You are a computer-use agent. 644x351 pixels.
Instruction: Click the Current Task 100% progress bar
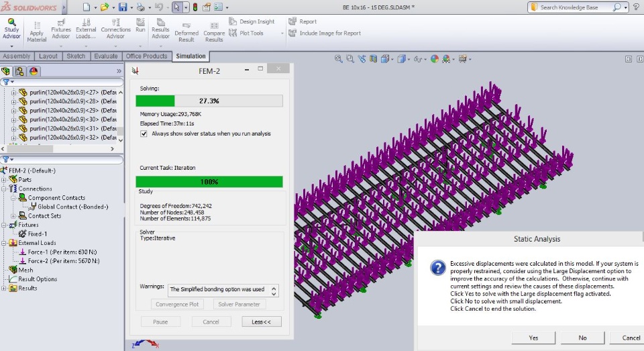click(209, 182)
